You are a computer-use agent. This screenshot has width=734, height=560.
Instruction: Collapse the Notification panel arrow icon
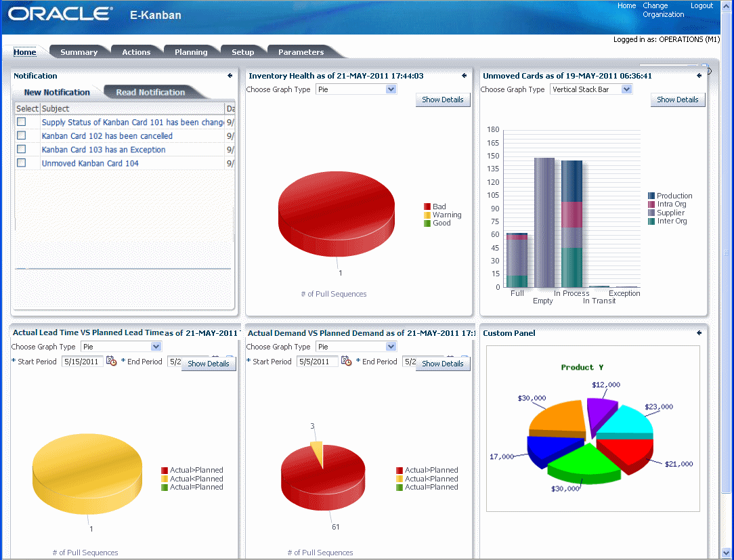tap(230, 75)
